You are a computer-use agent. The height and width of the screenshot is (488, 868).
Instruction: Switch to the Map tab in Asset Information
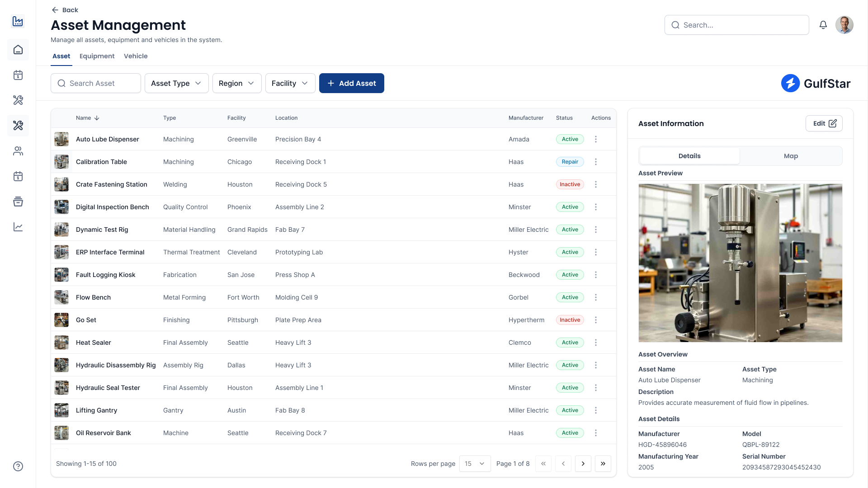click(x=791, y=156)
